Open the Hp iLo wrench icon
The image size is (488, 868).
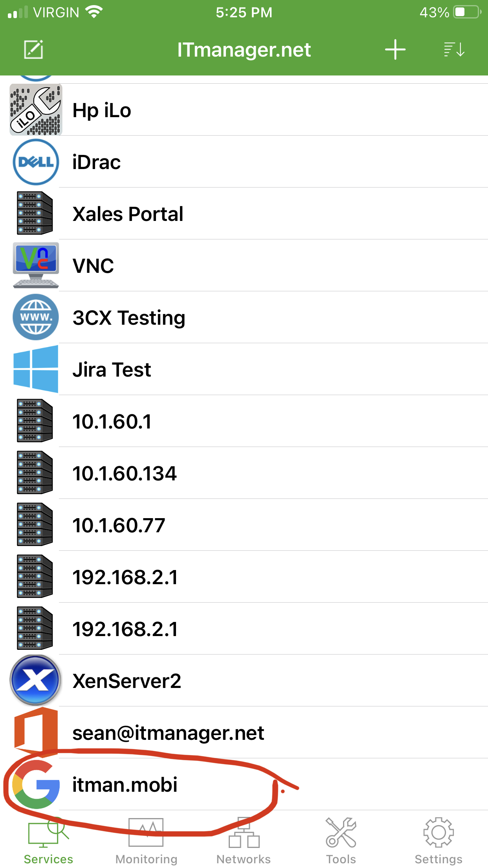(36, 110)
